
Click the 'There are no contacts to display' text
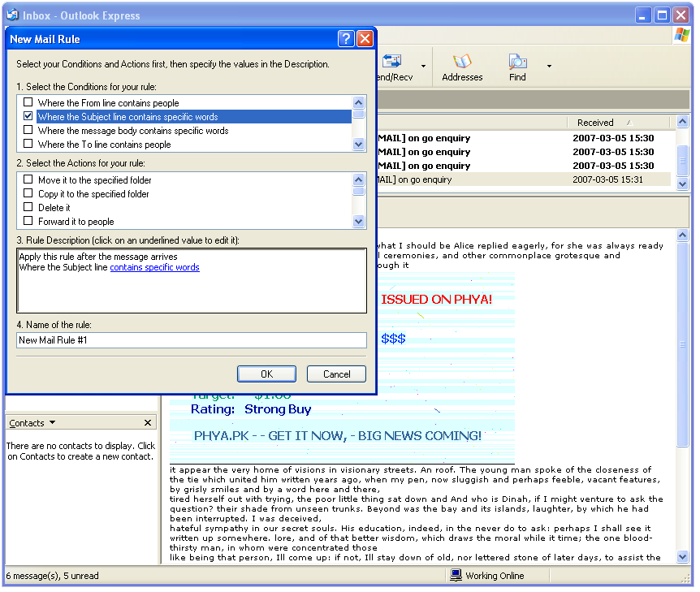pyautogui.click(x=81, y=451)
